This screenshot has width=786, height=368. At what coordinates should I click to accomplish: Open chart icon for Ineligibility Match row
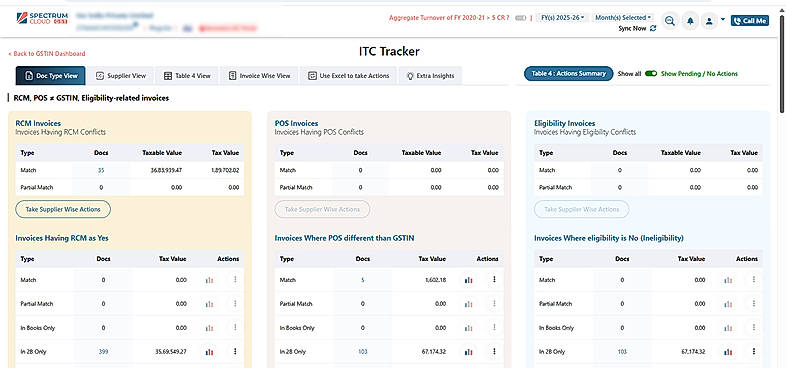(x=728, y=280)
